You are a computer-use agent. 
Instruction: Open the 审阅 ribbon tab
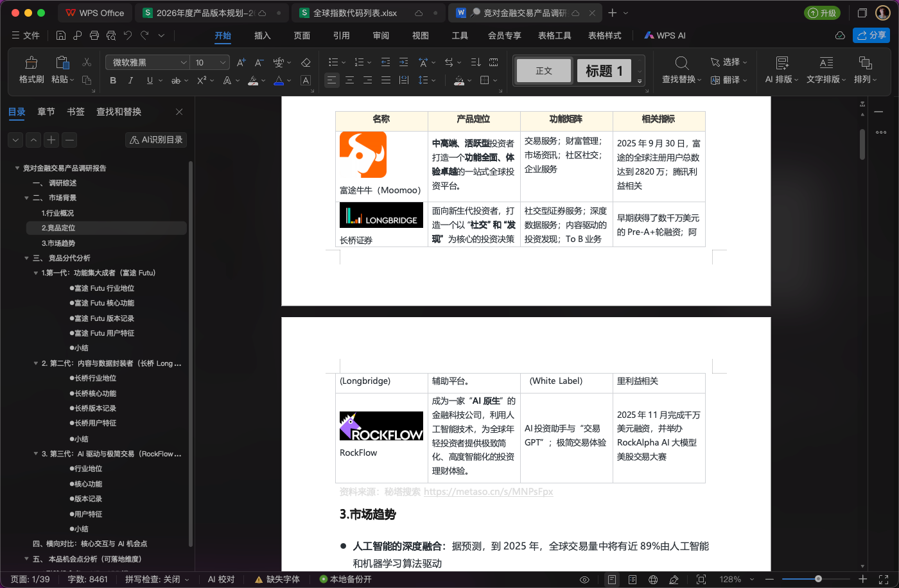click(381, 35)
